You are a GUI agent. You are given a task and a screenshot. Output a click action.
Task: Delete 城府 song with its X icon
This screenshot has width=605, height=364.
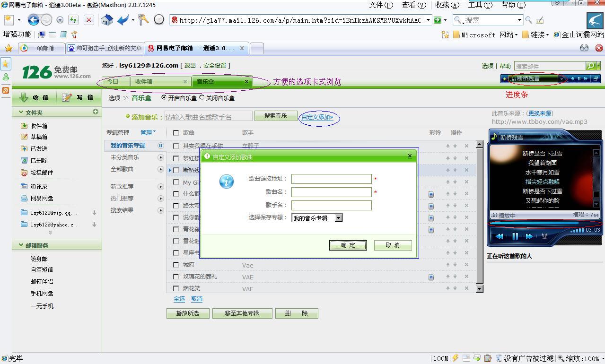[x=466, y=264]
